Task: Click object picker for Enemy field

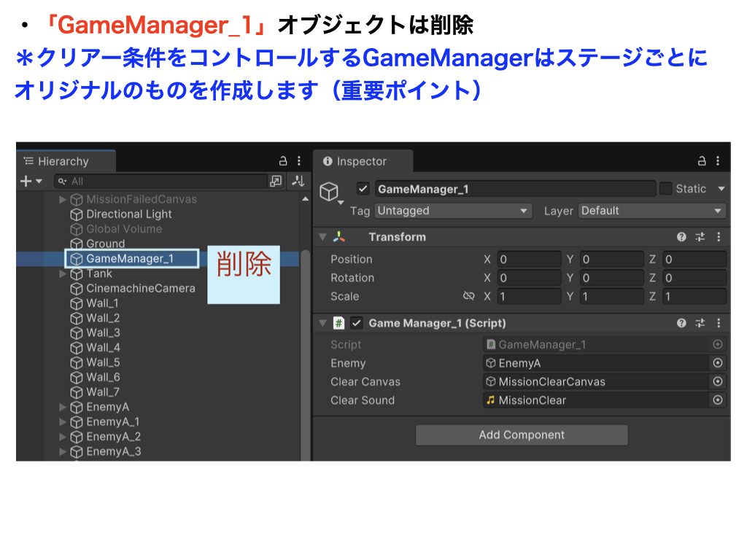Action: point(718,363)
